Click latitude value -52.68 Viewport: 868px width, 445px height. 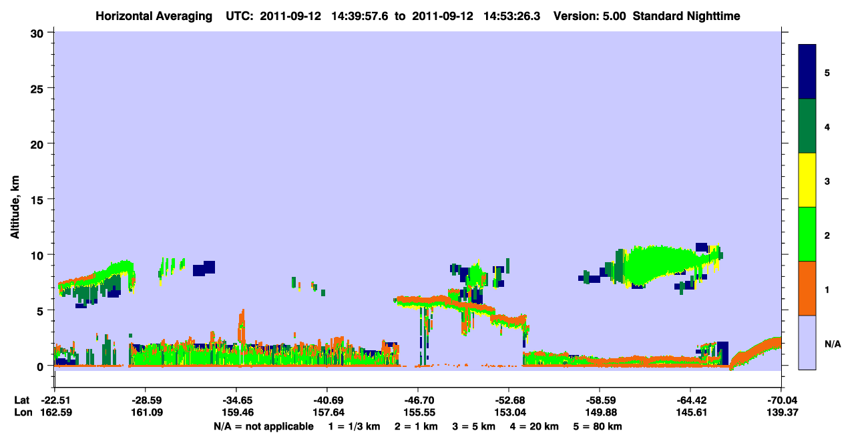[509, 400]
